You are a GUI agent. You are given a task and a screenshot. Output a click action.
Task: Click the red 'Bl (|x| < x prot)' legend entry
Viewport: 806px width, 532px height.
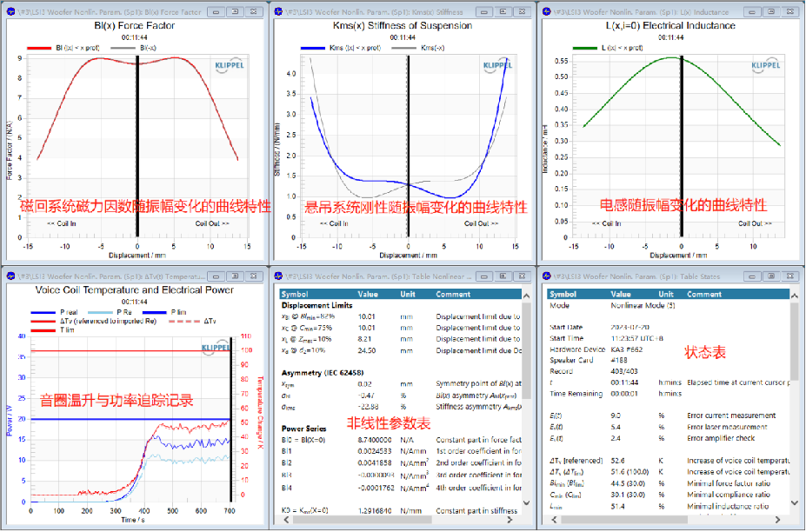pos(63,48)
